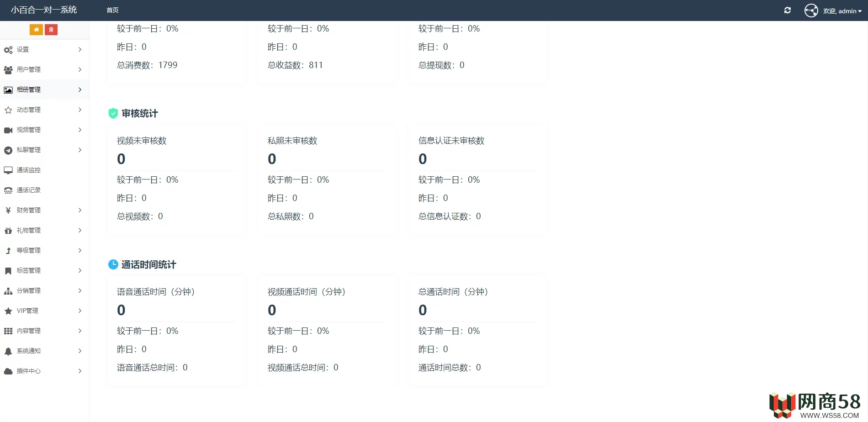Expand the 等级管理 menu chevron
868x422 pixels.
pos(80,250)
